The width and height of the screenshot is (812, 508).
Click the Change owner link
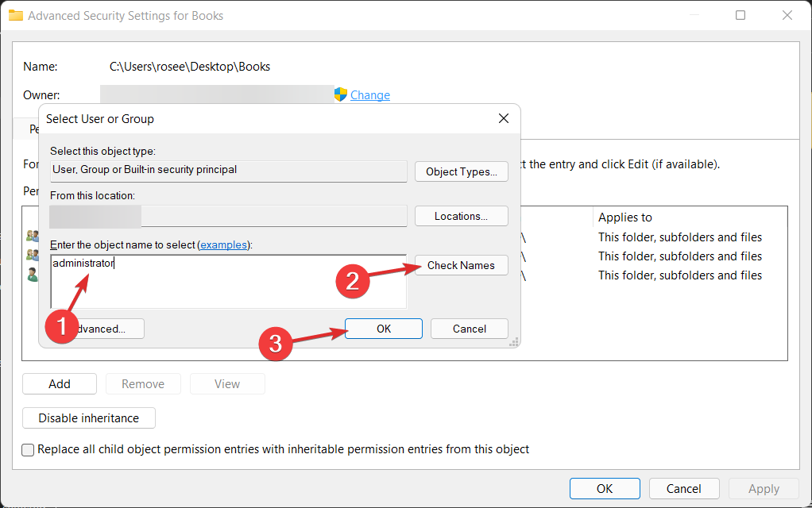click(369, 95)
